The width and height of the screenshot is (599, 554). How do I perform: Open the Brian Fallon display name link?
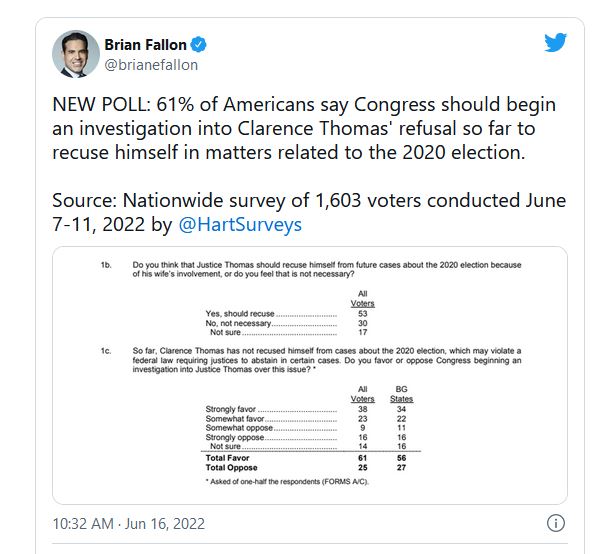(x=145, y=45)
